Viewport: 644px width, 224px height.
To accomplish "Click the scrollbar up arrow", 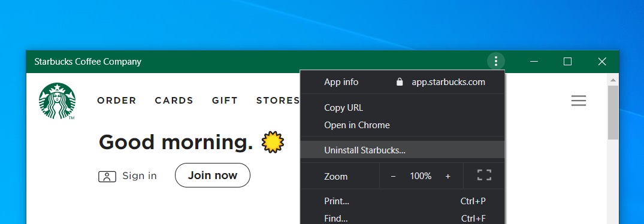I will point(613,80).
